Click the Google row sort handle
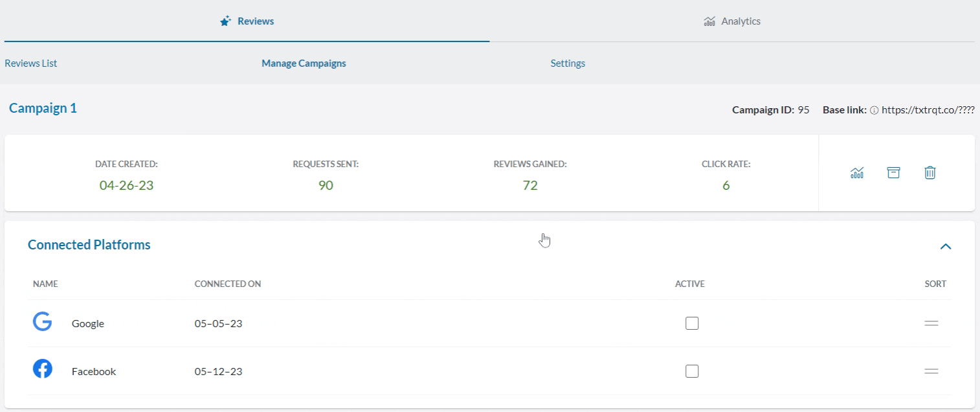 click(x=931, y=323)
